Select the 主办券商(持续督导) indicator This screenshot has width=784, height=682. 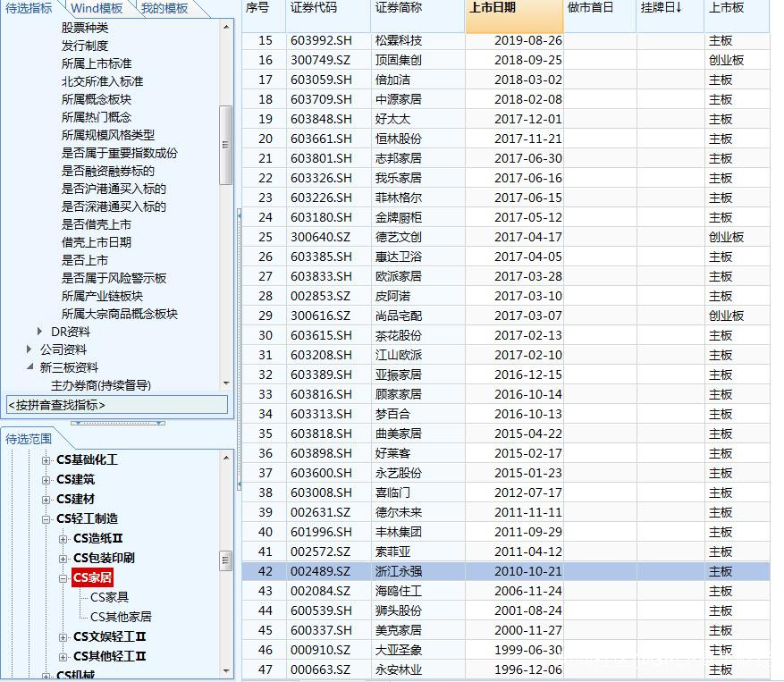click(x=101, y=385)
